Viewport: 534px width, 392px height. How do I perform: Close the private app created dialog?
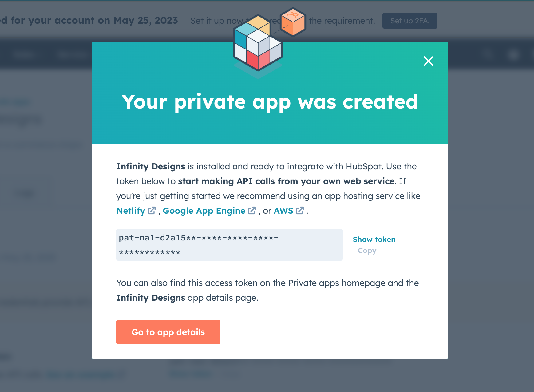tap(428, 61)
